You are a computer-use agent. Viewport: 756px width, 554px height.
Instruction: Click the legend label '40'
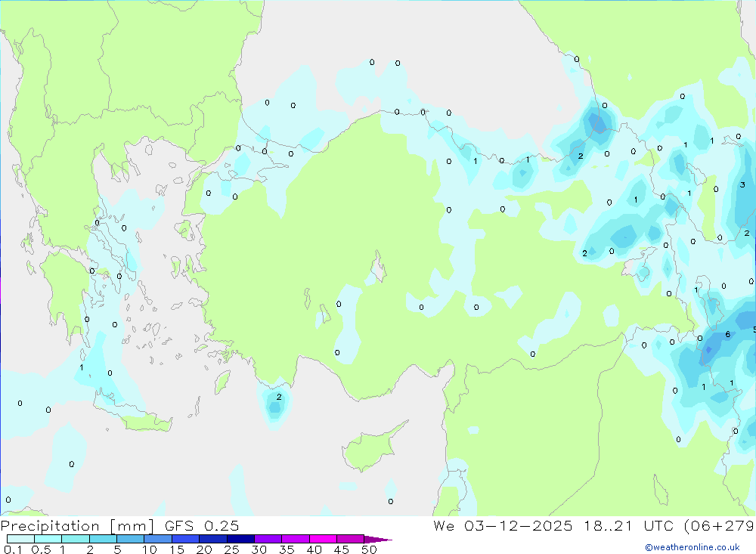tap(314, 549)
